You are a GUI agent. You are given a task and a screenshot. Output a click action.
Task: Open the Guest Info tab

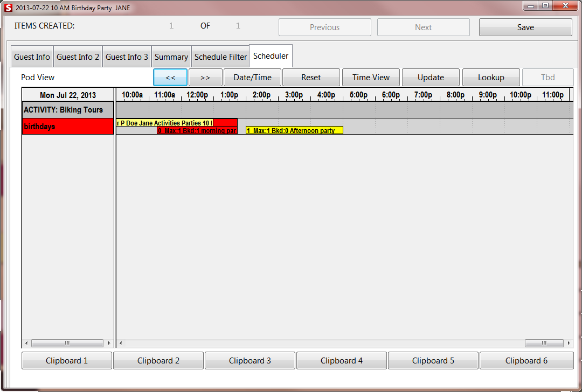pos(32,57)
